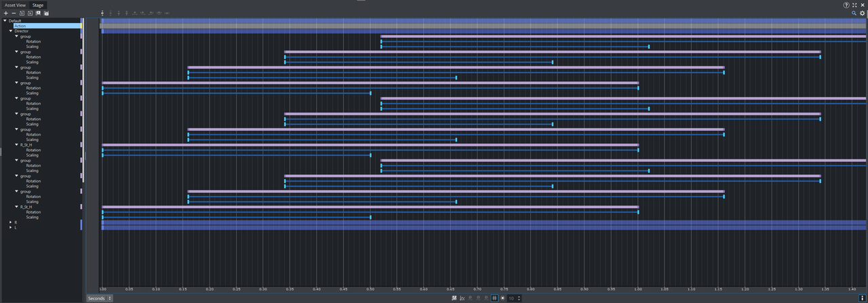Viewport: 868px width, 303px height.
Task: Select the Stage tab
Action: pyautogui.click(x=39, y=5)
